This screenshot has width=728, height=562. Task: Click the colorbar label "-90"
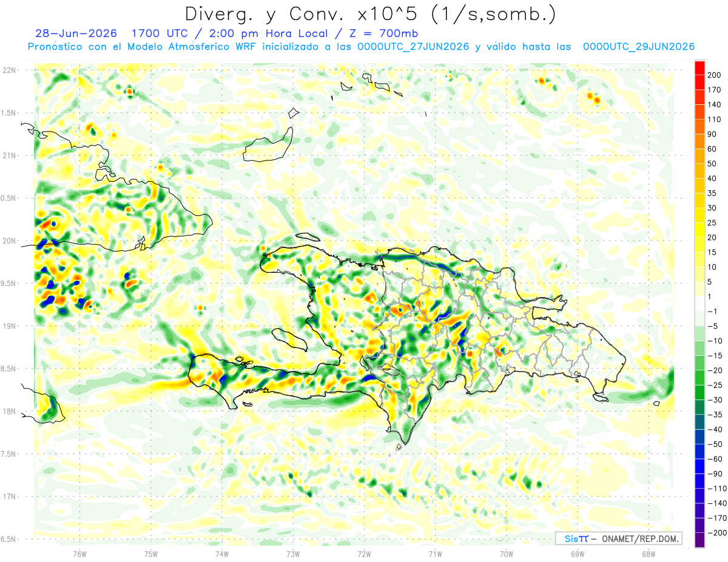point(716,473)
